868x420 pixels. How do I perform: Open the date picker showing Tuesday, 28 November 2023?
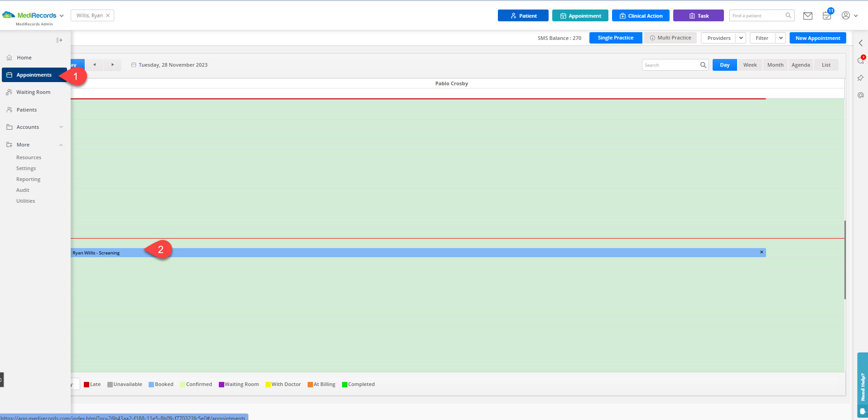(169, 65)
